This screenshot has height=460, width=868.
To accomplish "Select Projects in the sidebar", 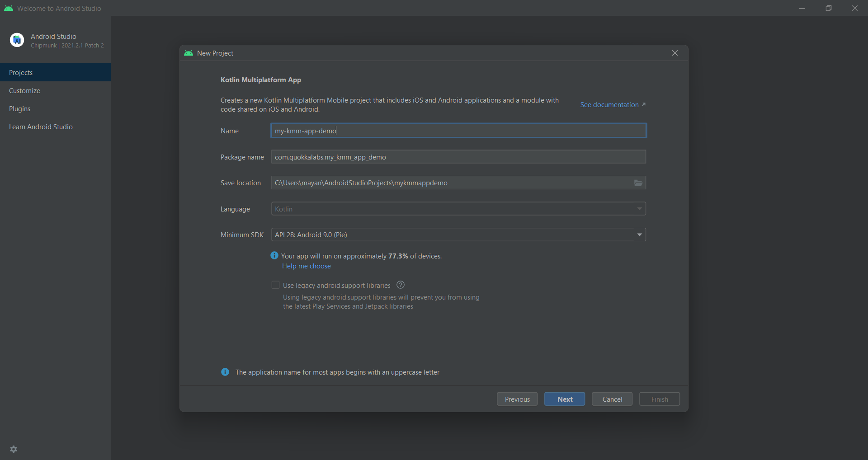I will pyautogui.click(x=55, y=72).
